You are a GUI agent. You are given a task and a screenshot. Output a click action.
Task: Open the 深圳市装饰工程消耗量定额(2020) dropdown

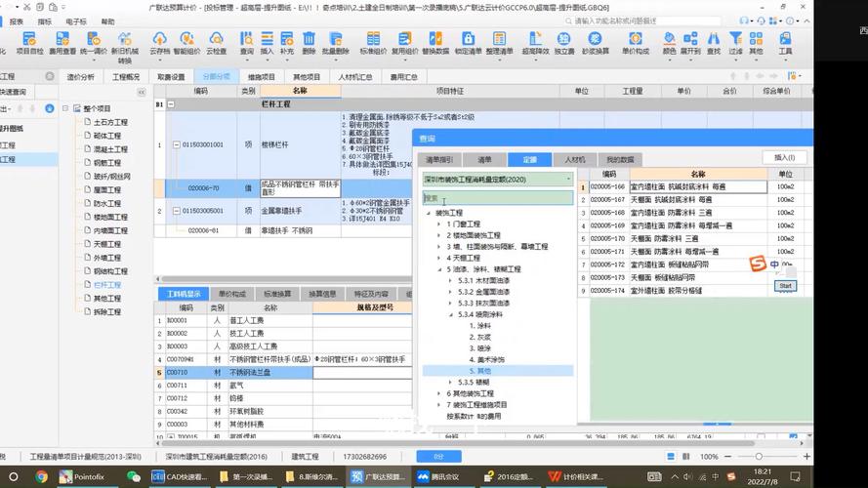[x=568, y=180]
